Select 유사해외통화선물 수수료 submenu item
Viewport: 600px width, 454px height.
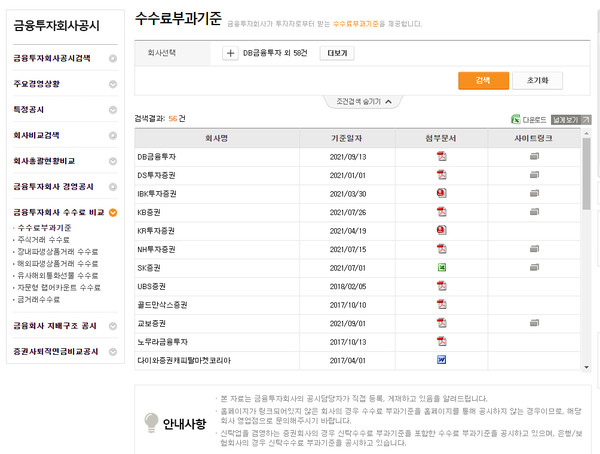tap(58, 275)
